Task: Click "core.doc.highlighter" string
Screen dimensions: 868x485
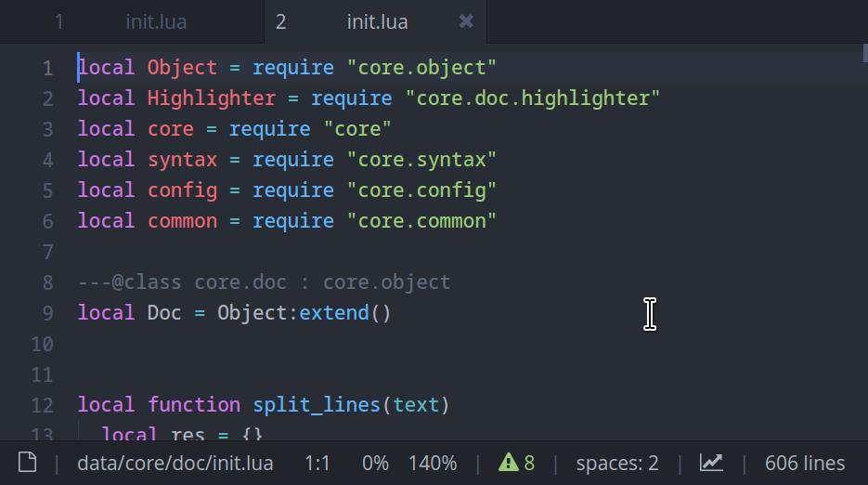Action: [x=533, y=98]
